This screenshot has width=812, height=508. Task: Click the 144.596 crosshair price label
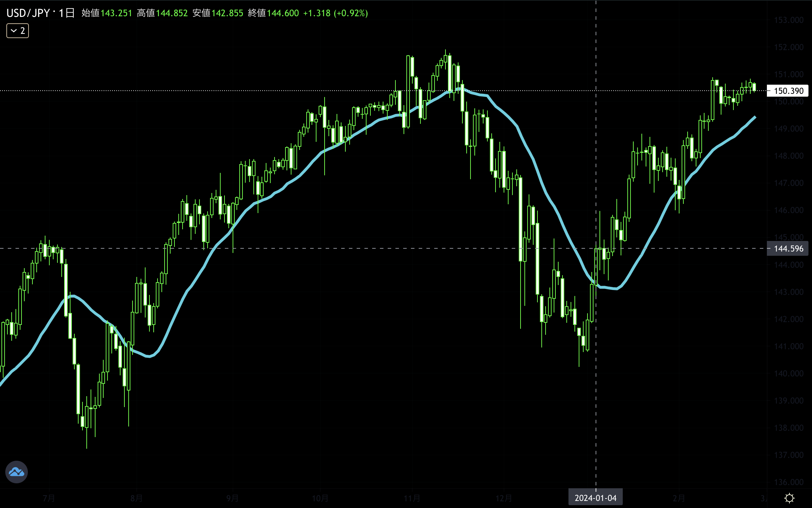click(x=788, y=248)
